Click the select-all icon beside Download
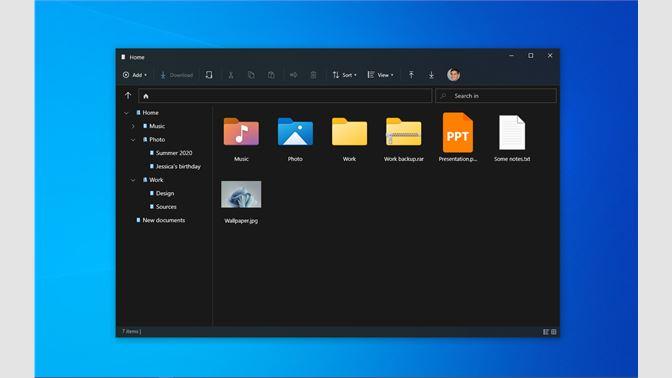Image resolution: width=672 pixels, height=378 pixels. click(209, 75)
